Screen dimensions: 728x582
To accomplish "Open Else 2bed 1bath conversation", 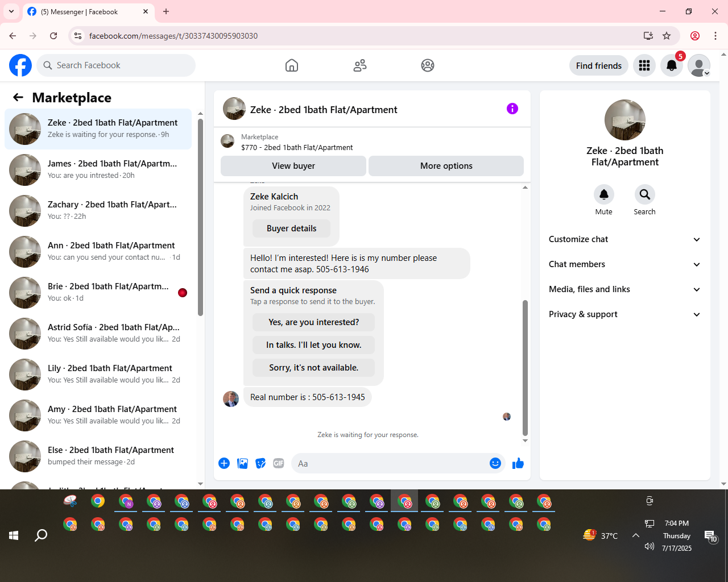I will [98, 456].
